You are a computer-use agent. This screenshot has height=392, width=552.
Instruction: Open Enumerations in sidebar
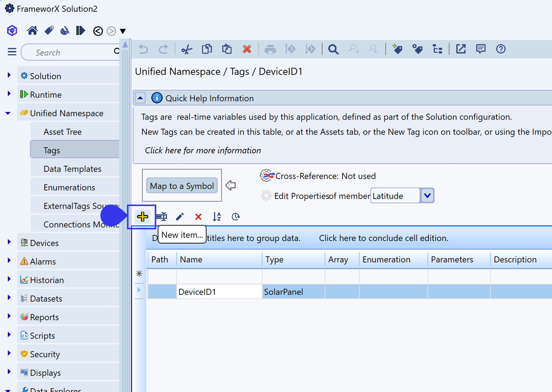point(75,187)
